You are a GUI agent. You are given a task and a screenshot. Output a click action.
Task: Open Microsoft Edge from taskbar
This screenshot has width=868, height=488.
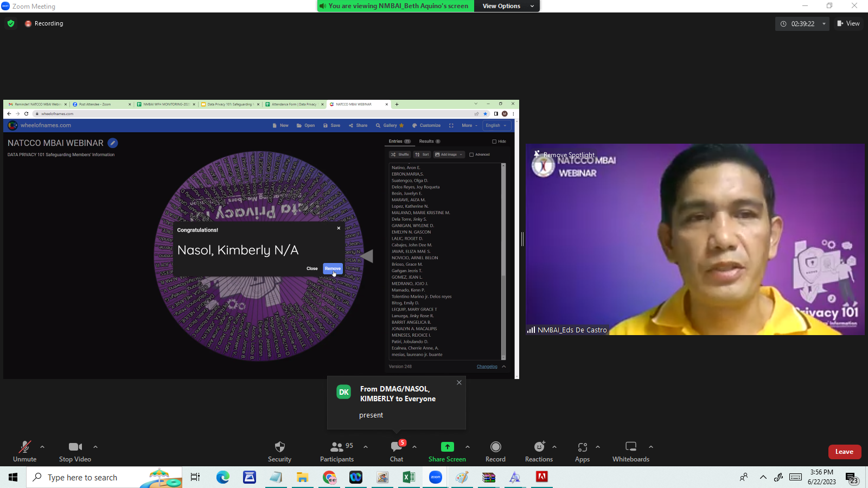pos(223,477)
